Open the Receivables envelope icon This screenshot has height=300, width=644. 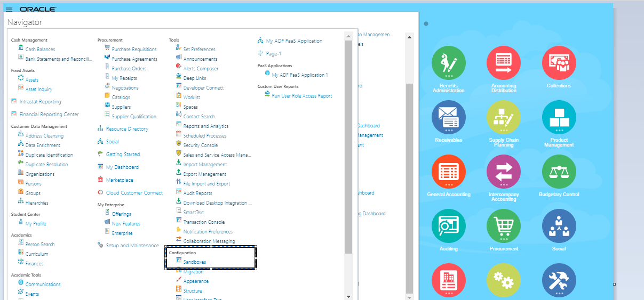coord(448,117)
